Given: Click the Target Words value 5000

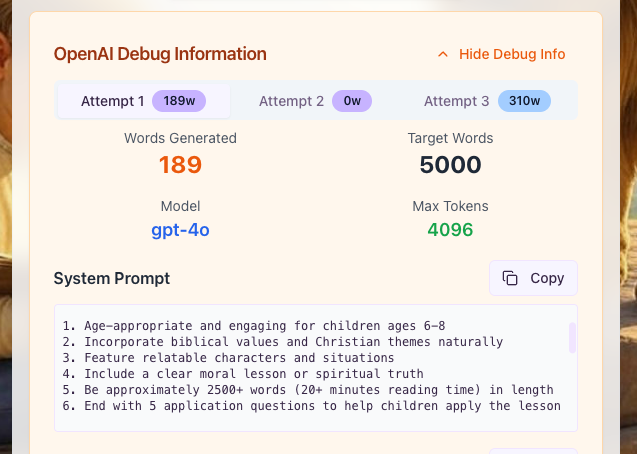Looking at the screenshot, I should [450, 164].
